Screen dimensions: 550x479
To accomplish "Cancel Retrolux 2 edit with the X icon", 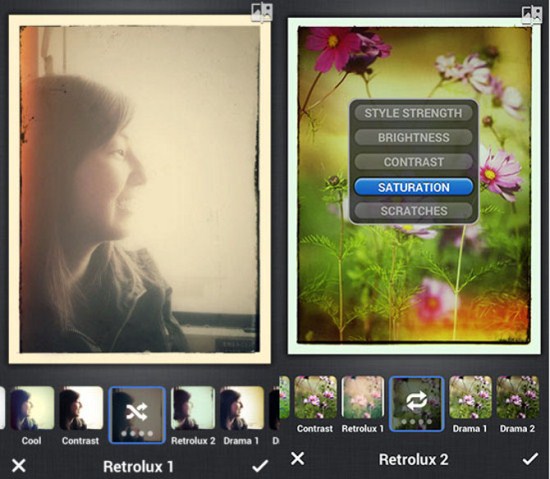I will 297,458.
